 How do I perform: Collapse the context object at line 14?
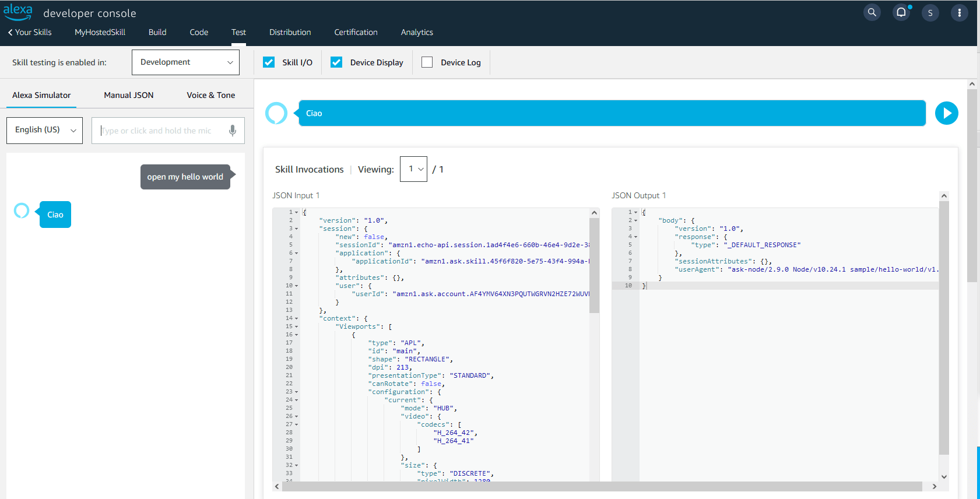[296, 318]
